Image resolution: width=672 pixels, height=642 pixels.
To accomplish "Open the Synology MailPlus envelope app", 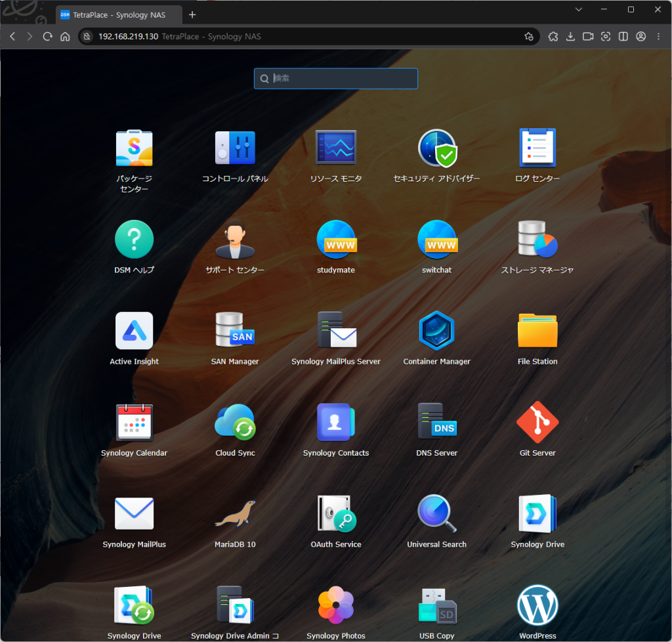I will (x=134, y=514).
